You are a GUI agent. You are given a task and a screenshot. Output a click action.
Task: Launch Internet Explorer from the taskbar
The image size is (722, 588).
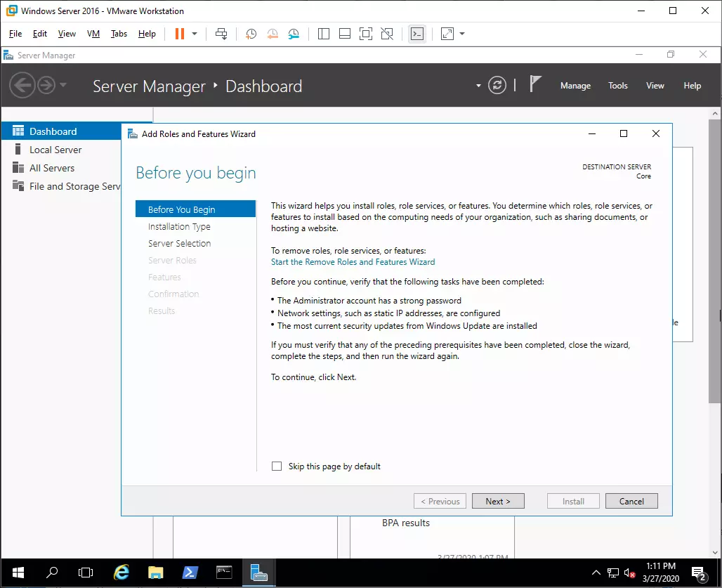coord(121,573)
